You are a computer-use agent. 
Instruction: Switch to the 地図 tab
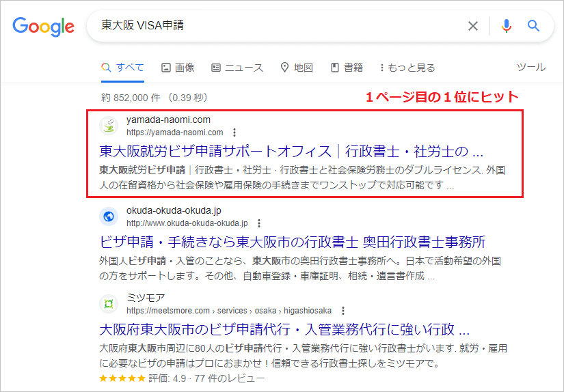297,68
